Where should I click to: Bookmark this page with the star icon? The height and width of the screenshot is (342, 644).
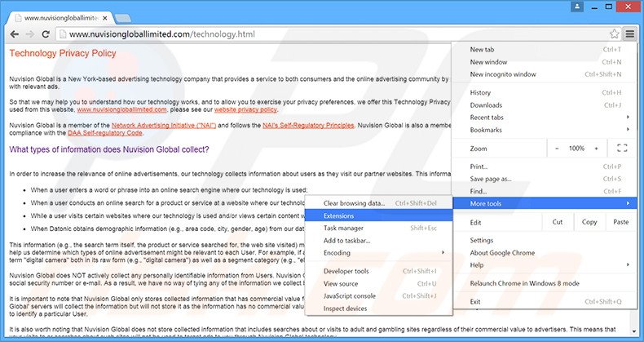point(614,34)
